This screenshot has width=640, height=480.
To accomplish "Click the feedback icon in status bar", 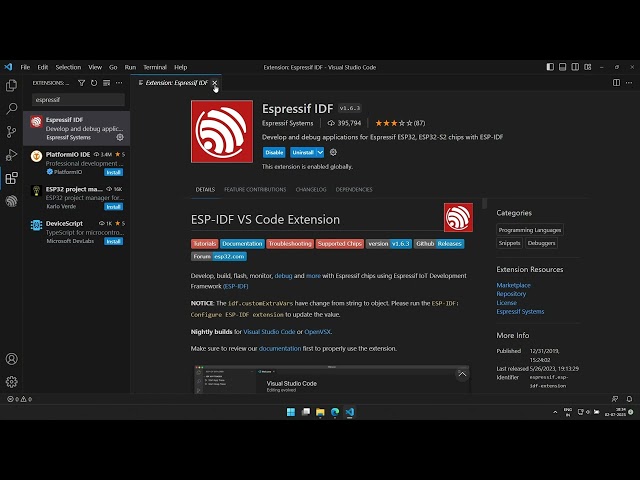I will [615, 399].
